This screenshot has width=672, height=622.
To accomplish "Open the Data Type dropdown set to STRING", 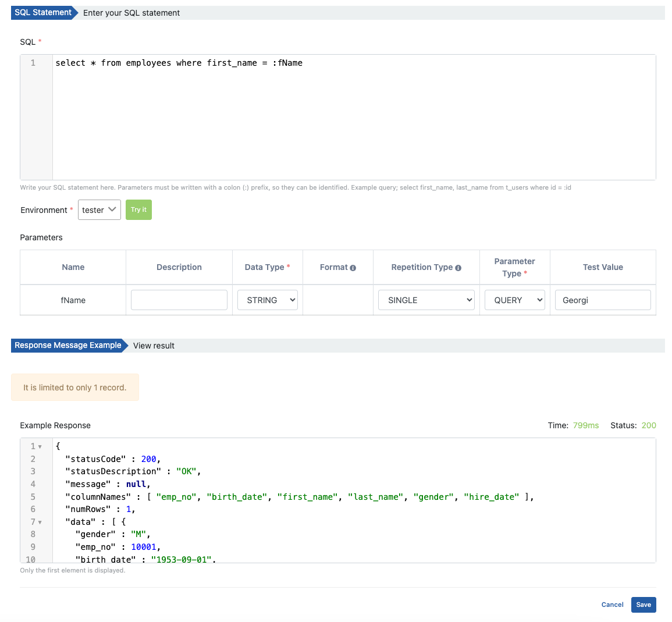I will [x=268, y=300].
